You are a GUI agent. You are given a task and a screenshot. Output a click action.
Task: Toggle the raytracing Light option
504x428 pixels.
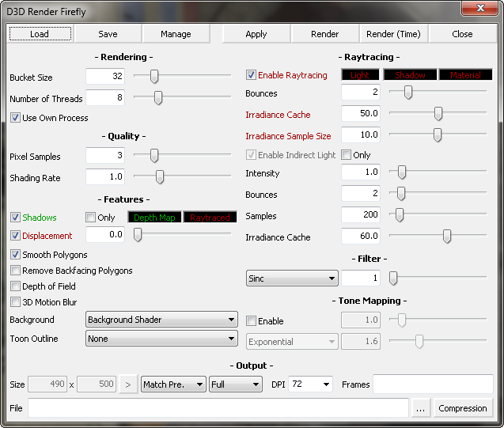point(359,75)
